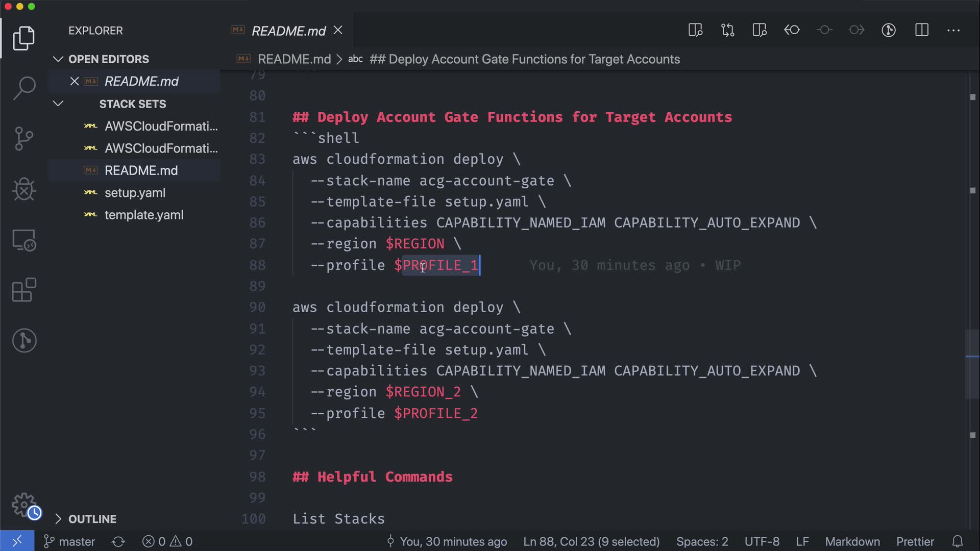The height and width of the screenshot is (551, 980).
Task: Click the notifications bell in the status bar
Action: 958,541
